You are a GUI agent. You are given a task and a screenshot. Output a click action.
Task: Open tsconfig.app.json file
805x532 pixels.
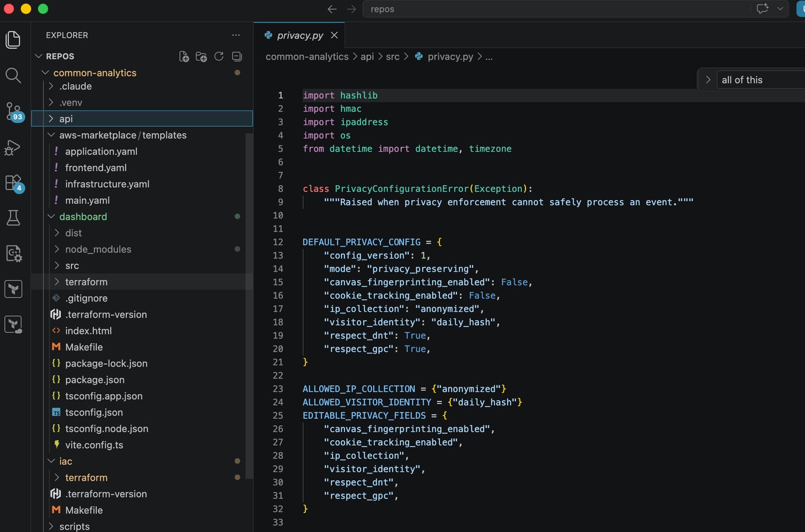click(103, 396)
